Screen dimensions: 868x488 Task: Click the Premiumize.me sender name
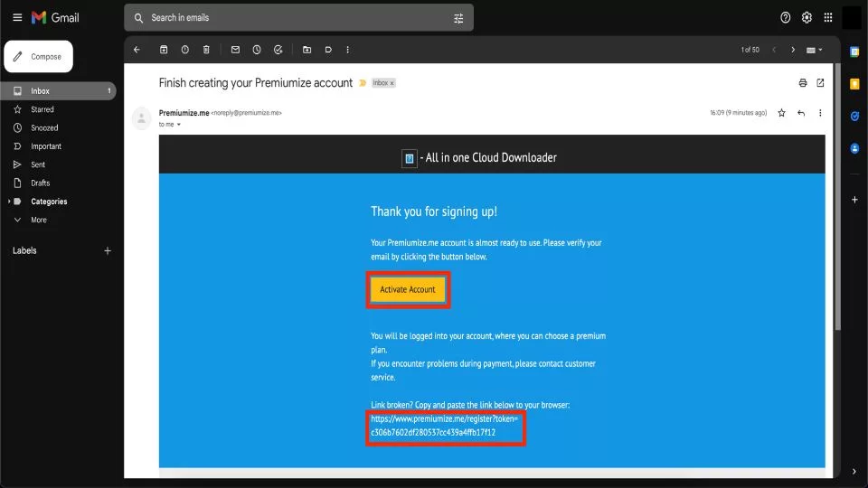pos(184,113)
